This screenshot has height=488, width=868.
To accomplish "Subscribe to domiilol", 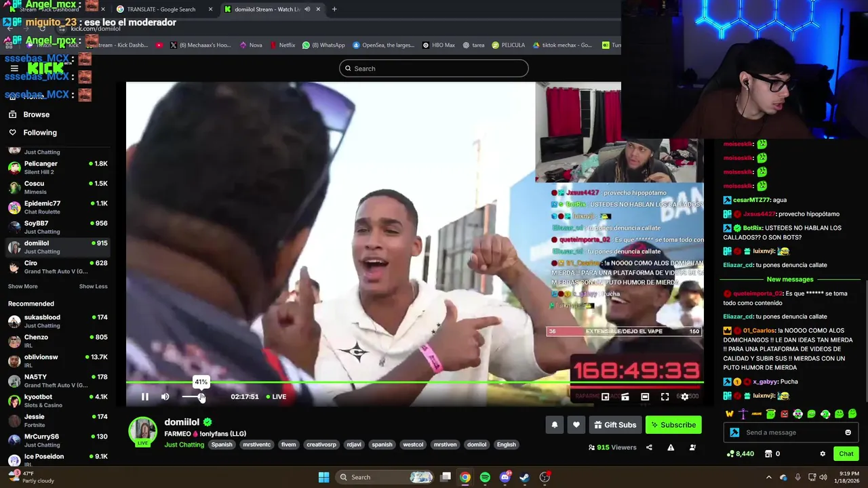I will pos(673,425).
